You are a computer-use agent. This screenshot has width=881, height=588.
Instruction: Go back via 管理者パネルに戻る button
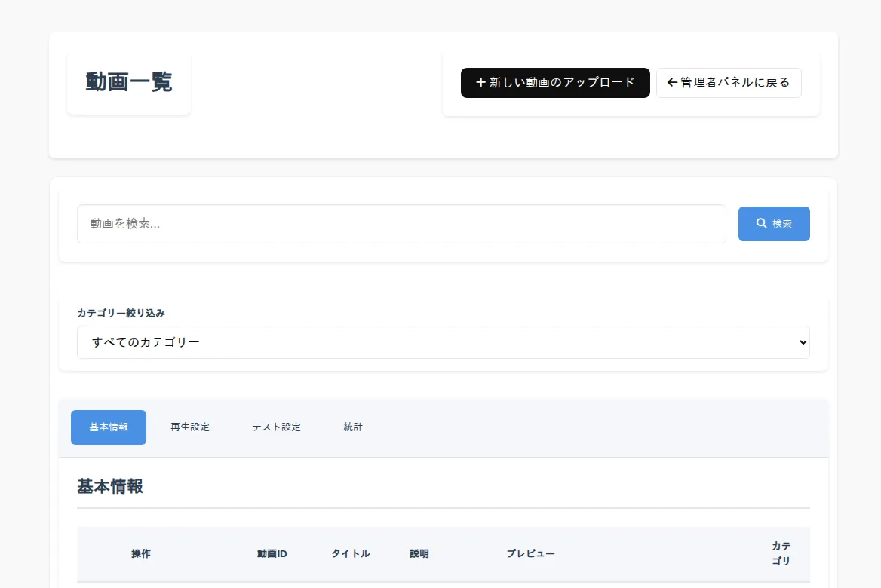[729, 83]
